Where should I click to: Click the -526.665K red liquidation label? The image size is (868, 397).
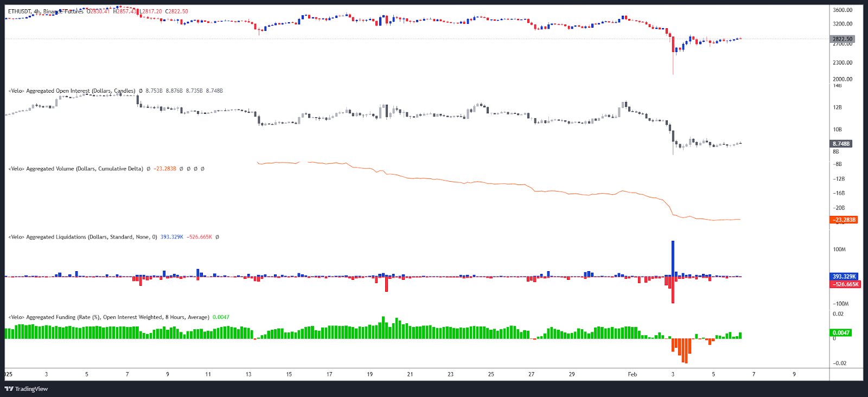tap(846, 284)
